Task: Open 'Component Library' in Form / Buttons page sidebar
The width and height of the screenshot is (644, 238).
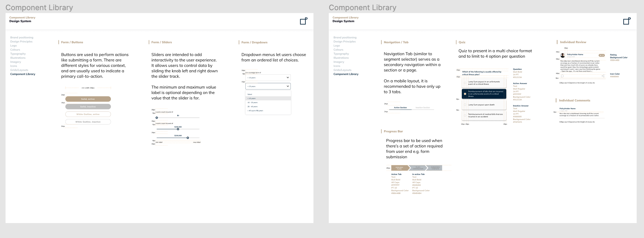Action: (x=23, y=74)
